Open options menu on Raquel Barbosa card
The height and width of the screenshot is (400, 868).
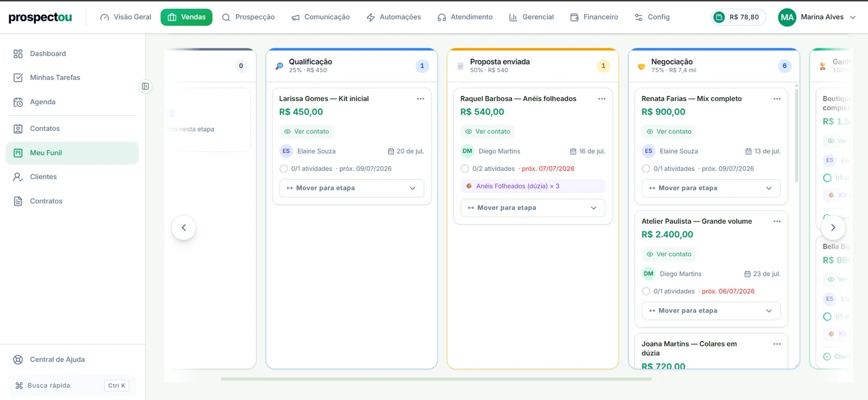(x=602, y=99)
